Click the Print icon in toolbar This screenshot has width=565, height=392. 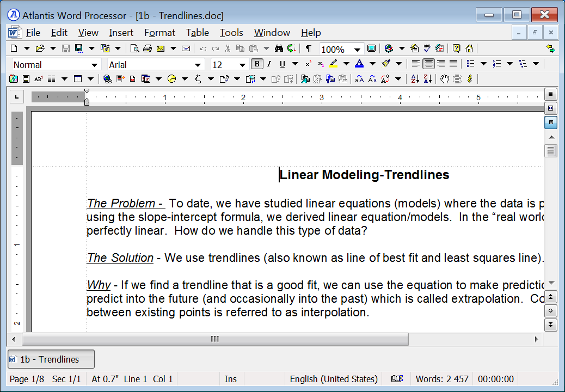click(x=147, y=48)
